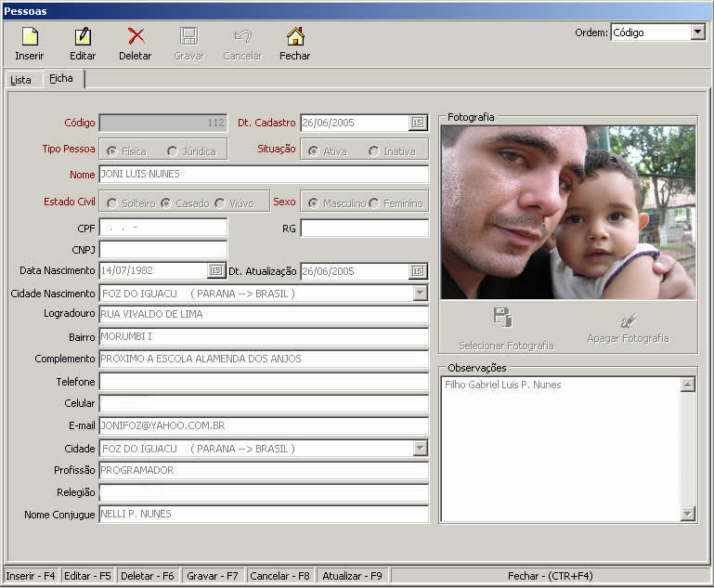This screenshot has height=588, width=714.
Task: Click Atualizar - F9 in status bar
Action: 352,576
